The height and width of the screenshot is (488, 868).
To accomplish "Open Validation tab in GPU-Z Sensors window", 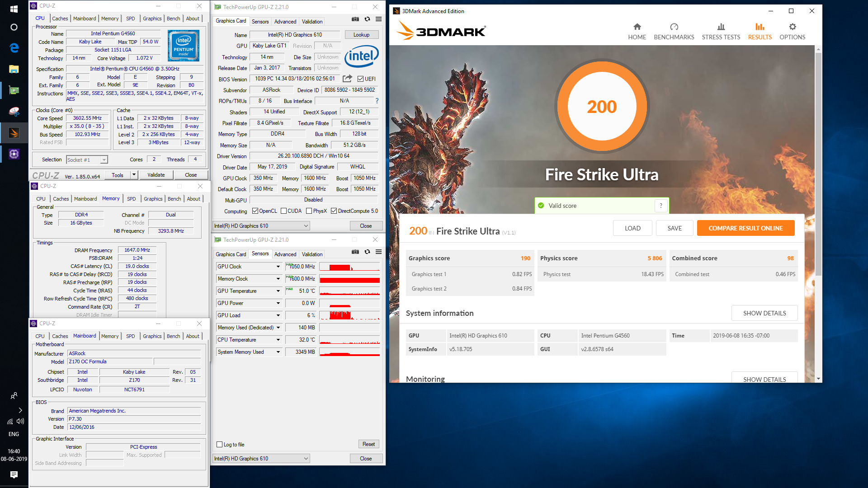I will click(312, 254).
